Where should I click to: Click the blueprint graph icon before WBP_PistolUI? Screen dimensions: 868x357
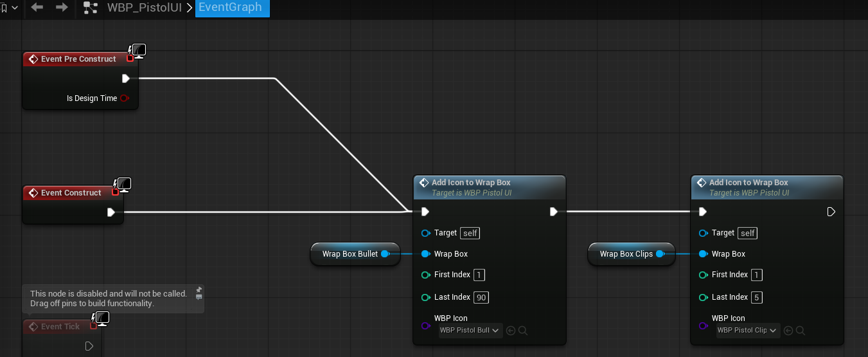91,8
